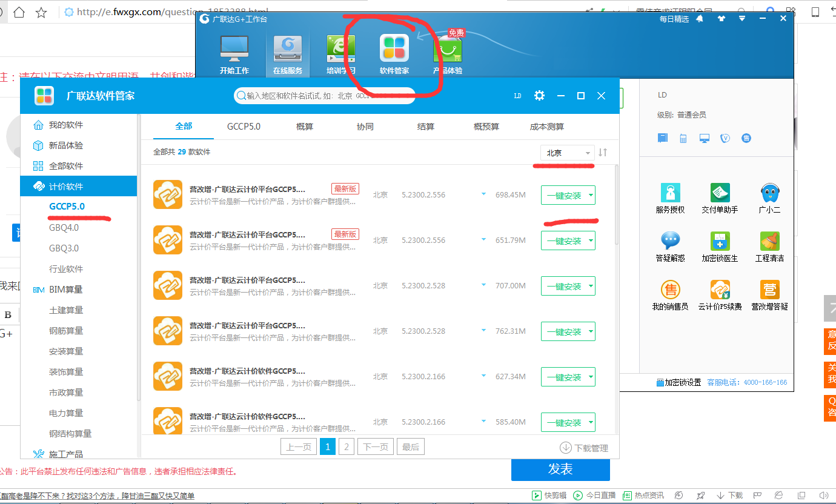Click the browser favorite star icon
Image resolution: width=836 pixels, height=504 pixels.
41,12
